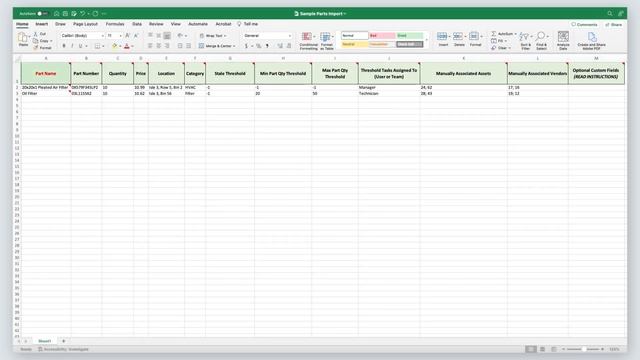Click the Align Left icon
The image size is (640, 360).
150,46
